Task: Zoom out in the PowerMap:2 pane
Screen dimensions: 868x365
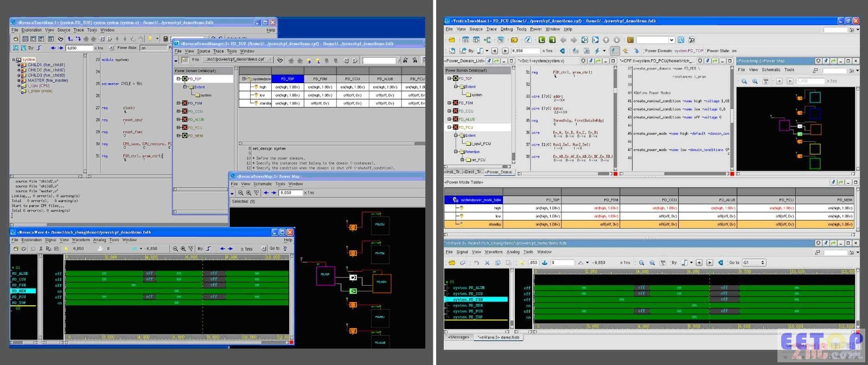Action: [744, 81]
